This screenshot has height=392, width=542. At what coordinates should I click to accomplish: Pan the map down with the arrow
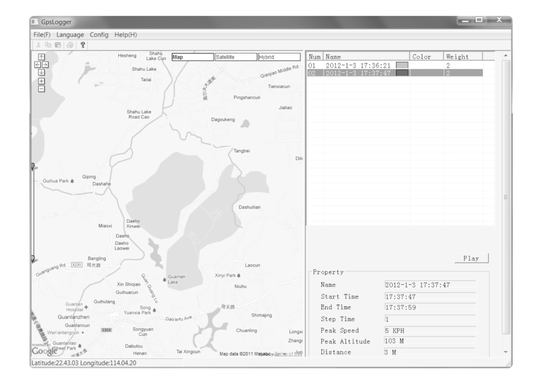[x=41, y=72]
